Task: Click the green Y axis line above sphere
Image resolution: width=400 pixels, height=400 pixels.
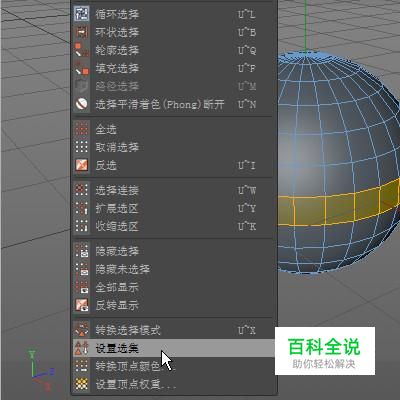Action: [305, 25]
